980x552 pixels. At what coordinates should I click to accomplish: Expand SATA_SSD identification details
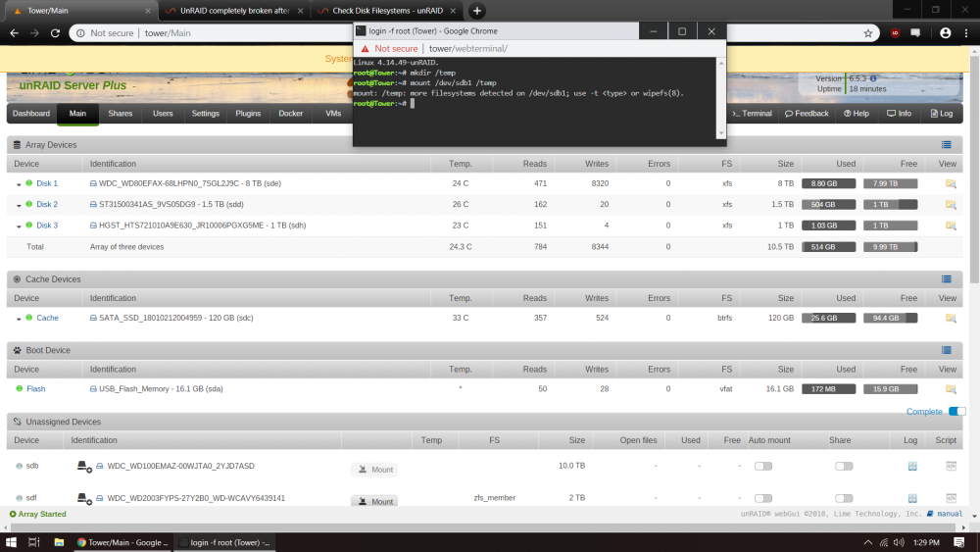[93, 319]
